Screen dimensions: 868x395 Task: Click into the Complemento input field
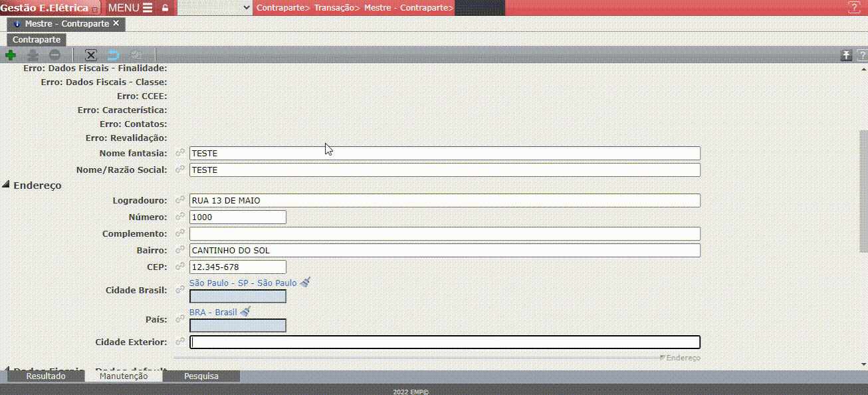444,234
